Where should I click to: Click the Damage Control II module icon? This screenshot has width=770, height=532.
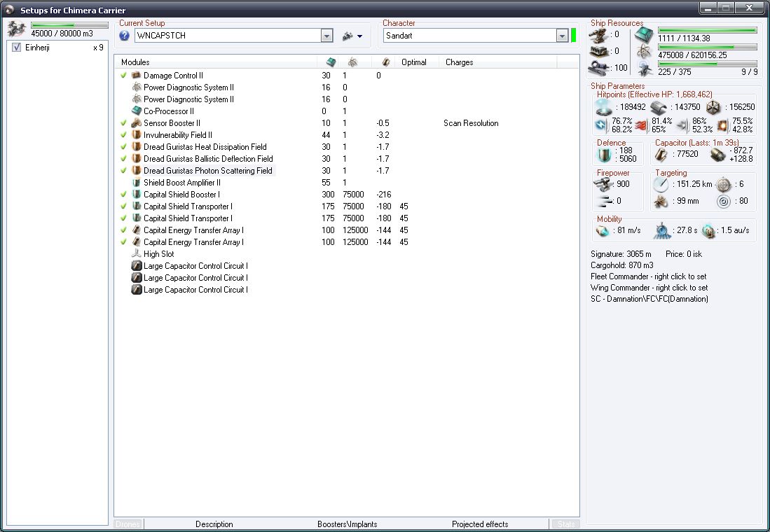tap(137, 75)
